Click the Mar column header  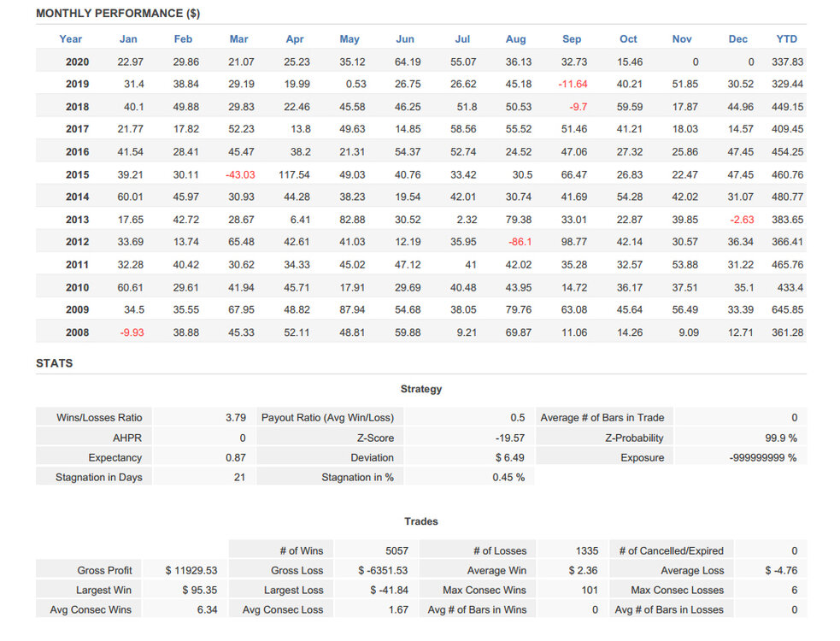238,39
